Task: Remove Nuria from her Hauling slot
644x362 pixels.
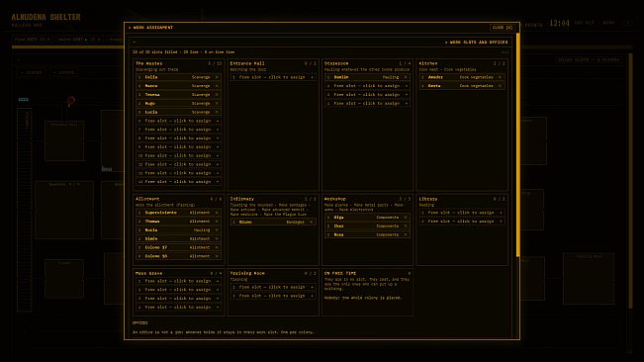Action: [x=217, y=229]
